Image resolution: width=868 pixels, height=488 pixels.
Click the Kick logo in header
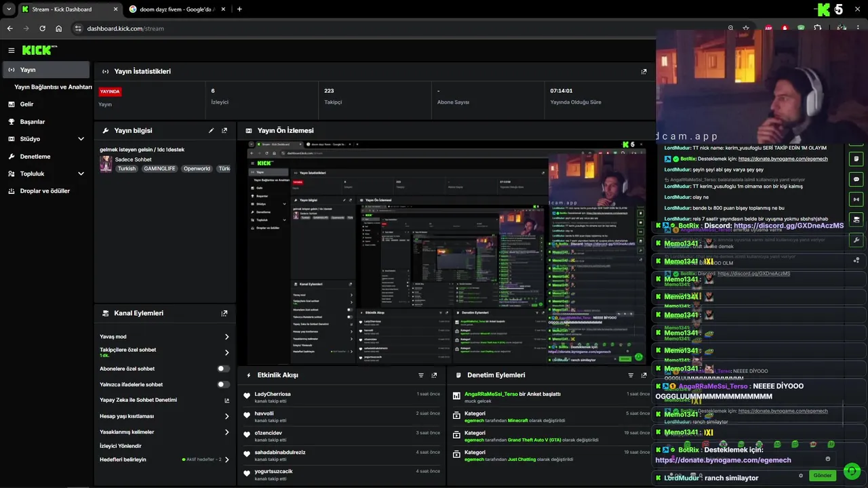tap(39, 50)
